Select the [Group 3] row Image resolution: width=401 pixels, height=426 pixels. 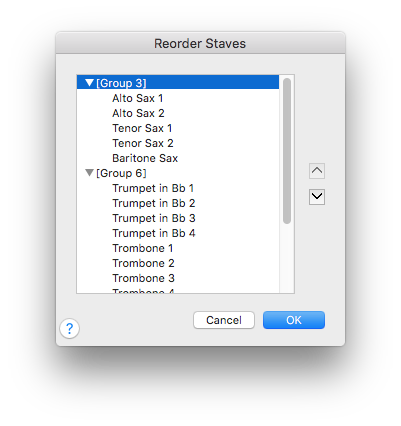click(178, 82)
